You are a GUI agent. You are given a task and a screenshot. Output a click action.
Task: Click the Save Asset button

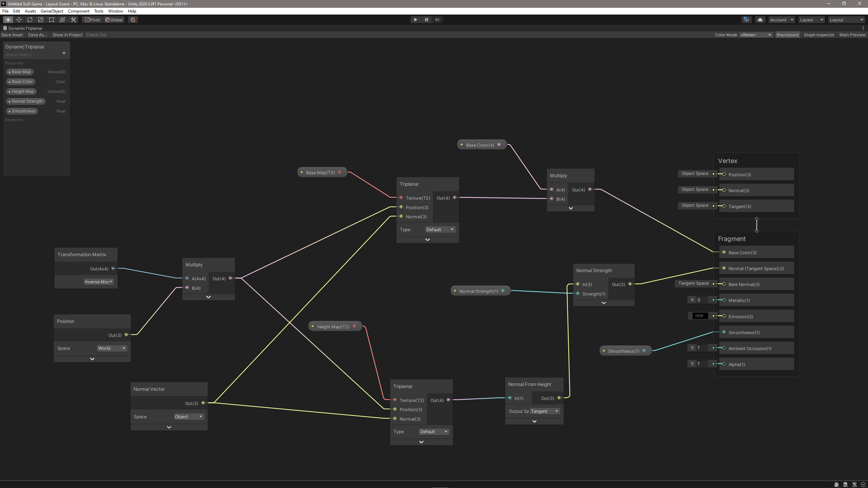12,35
